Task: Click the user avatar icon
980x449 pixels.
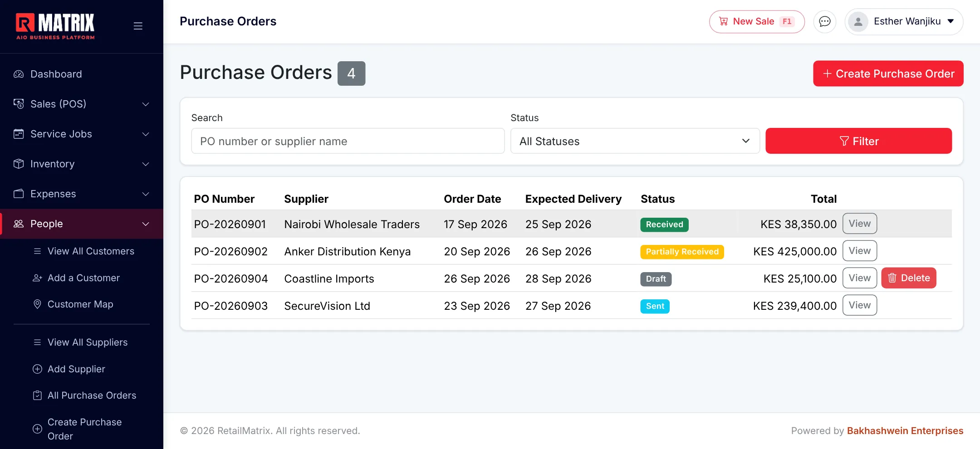Action: 858,21
